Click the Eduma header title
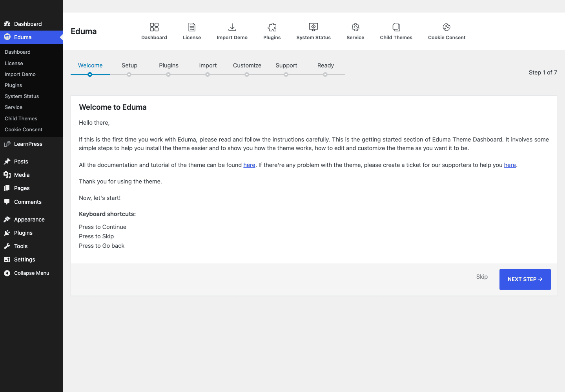Screen dimensions: 565x392 coord(84,31)
